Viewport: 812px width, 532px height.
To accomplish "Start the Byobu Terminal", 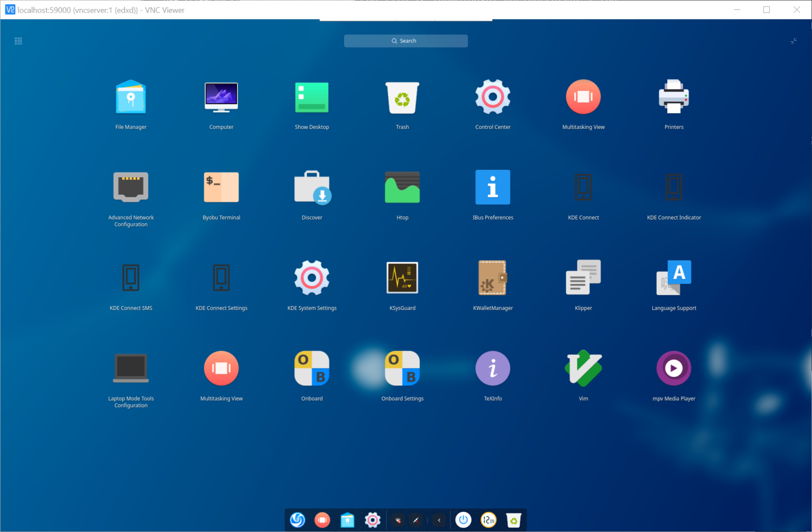I will tap(221, 187).
